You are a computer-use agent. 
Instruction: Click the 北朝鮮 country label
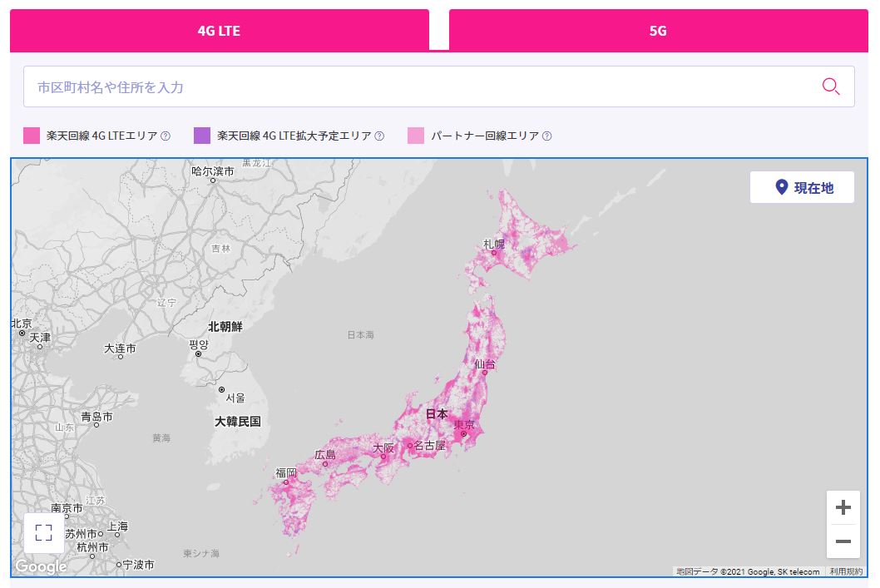pos(225,327)
